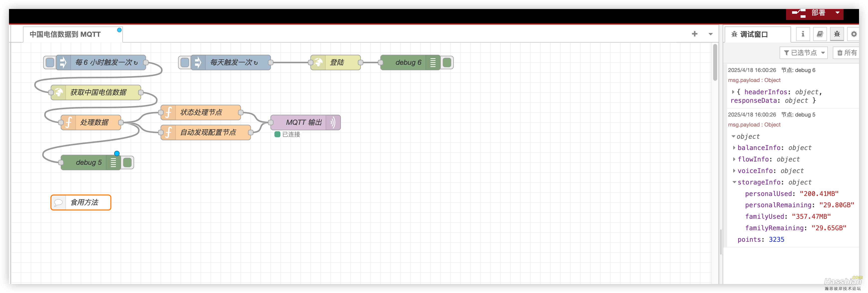Screen dimensions: 868x293
Task: Open the info sidebar tab icon
Action: pos(803,34)
